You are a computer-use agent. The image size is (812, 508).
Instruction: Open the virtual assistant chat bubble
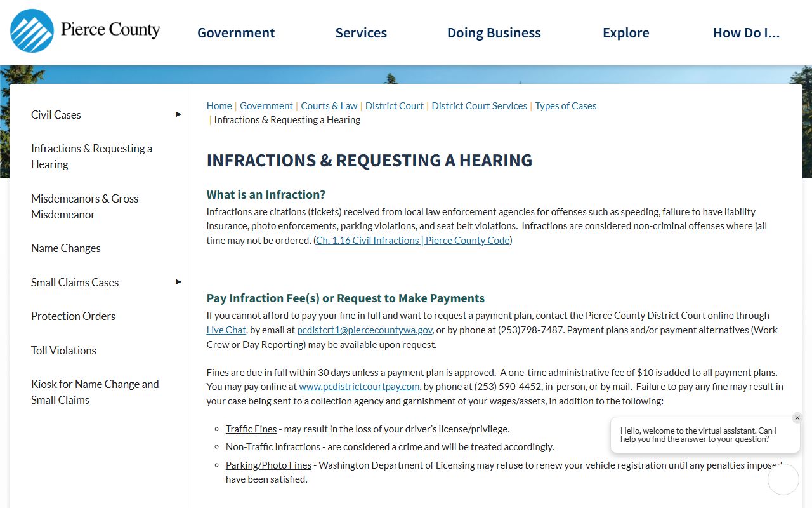tap(783, 479)
